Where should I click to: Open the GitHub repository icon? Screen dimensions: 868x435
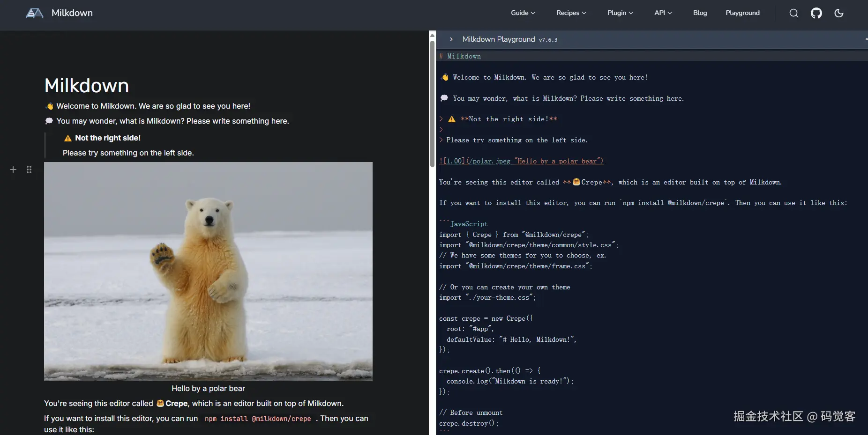point(816,13)
